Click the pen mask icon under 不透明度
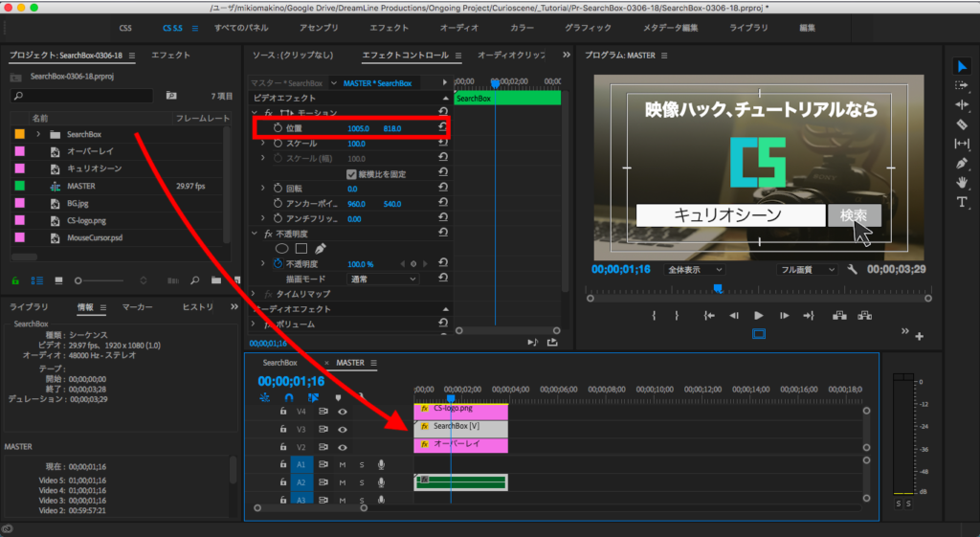 pyautogui.click(x=320, y=249)
